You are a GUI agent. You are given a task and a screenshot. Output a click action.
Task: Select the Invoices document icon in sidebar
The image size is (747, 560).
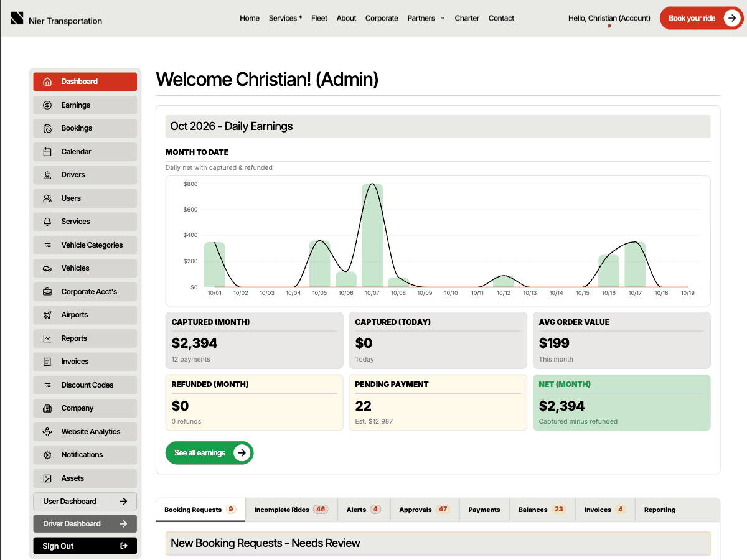[x=47, y=362]
